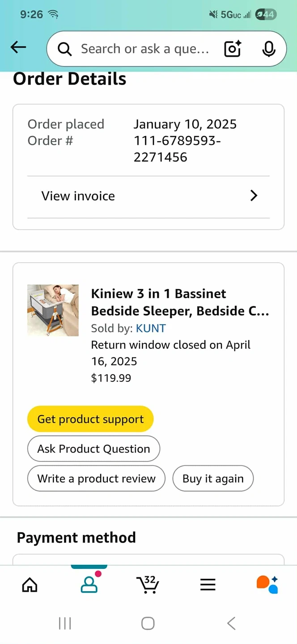This screenshot has width=297, height=644.
Task: Tap Android recent apps button
Action: (65, 623)
